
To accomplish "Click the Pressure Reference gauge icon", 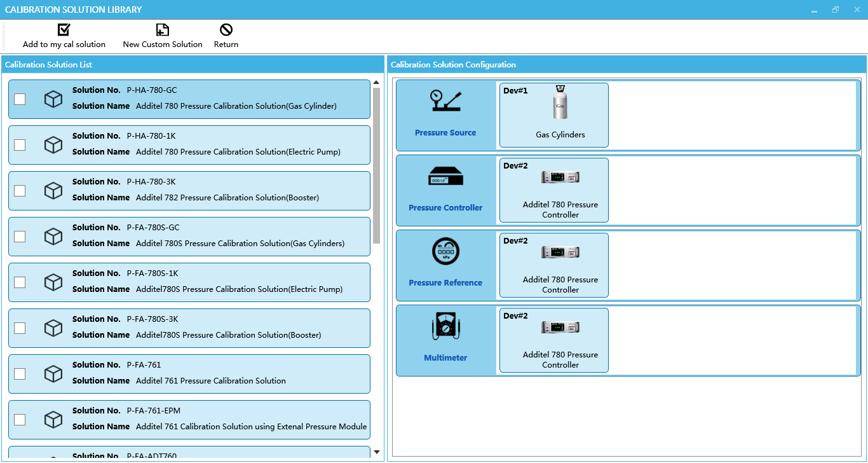I will [x=445, y=251].
